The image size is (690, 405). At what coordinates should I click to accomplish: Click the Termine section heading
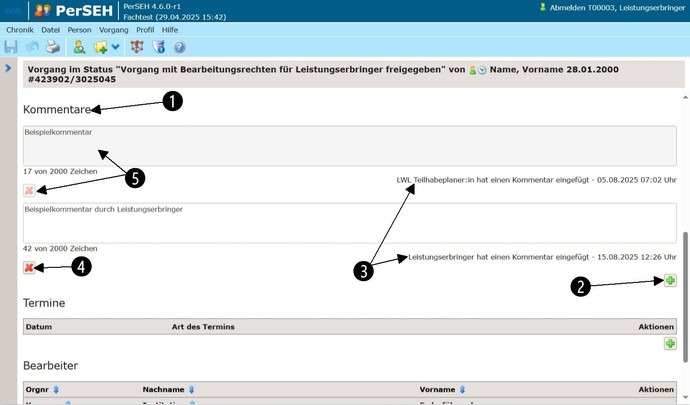pos(44,303)
